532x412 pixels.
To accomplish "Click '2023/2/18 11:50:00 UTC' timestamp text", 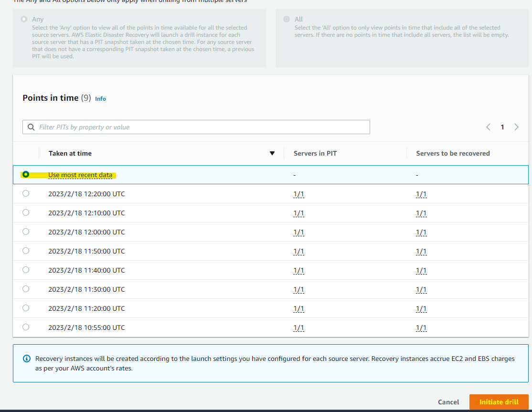I will (x=86, y=251).
